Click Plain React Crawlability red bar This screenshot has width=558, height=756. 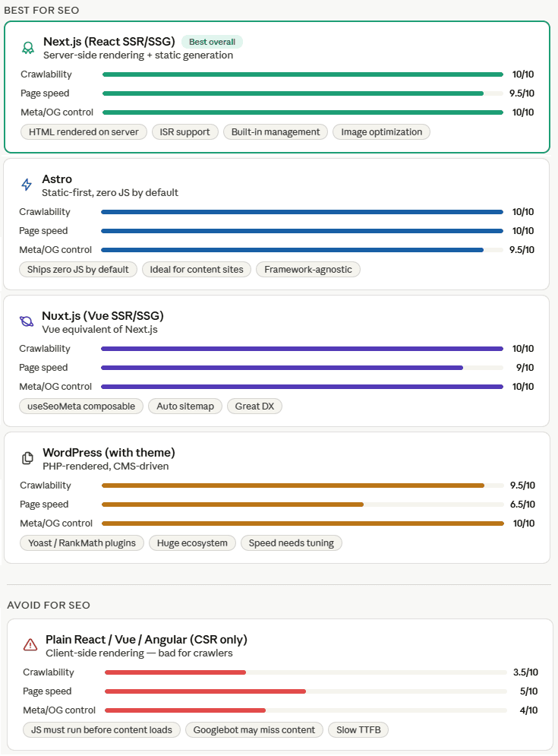pos(175,672)
